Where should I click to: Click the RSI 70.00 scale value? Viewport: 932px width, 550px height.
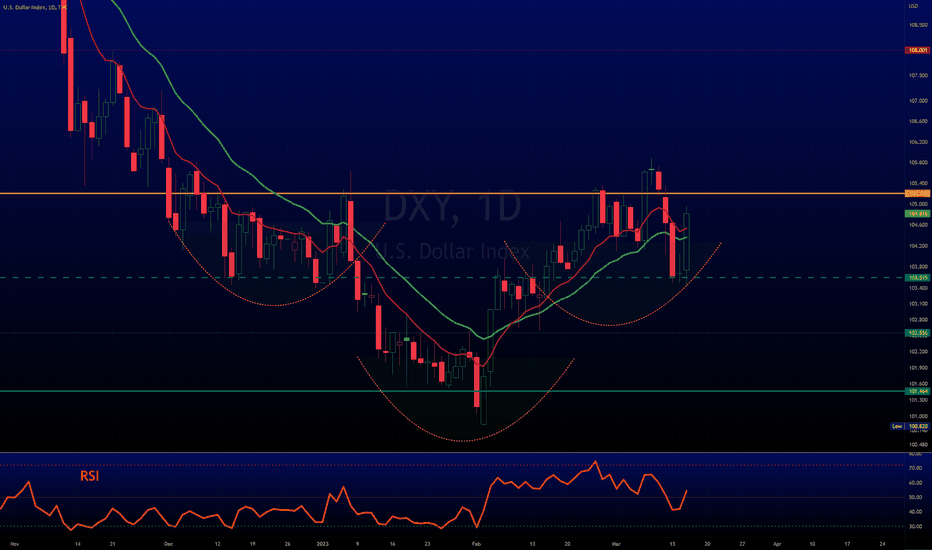(x=915, y=469)
